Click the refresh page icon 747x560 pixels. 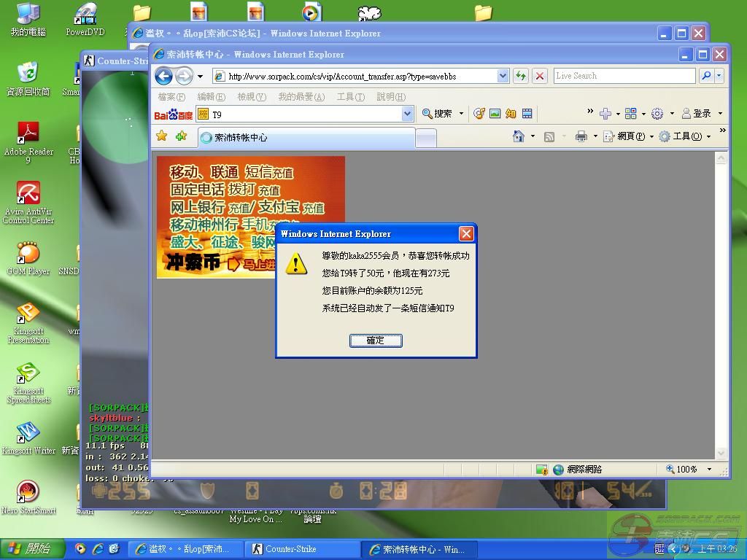pos(520,76)
